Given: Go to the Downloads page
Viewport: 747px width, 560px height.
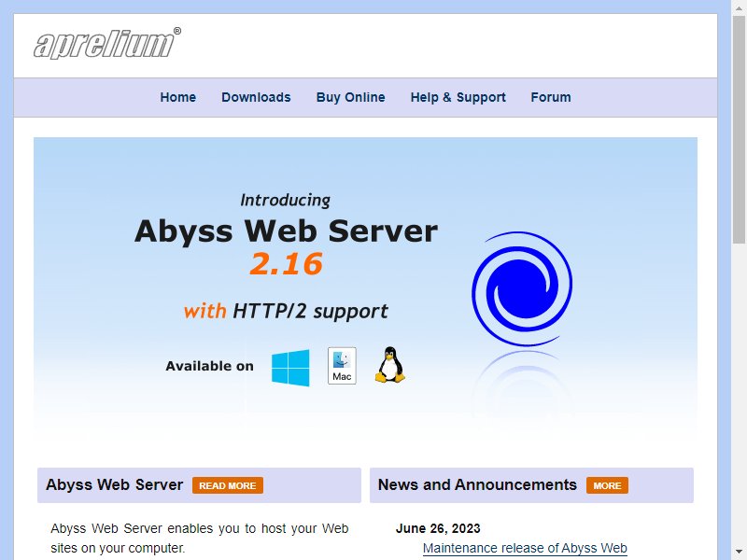Looking at the screenshot, I should (256, 97).
